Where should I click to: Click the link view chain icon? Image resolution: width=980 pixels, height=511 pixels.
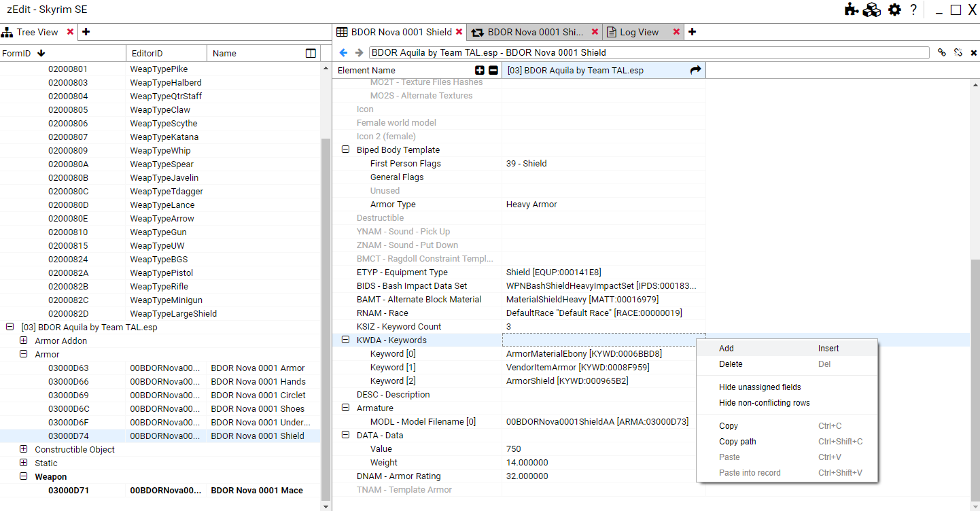942,52
